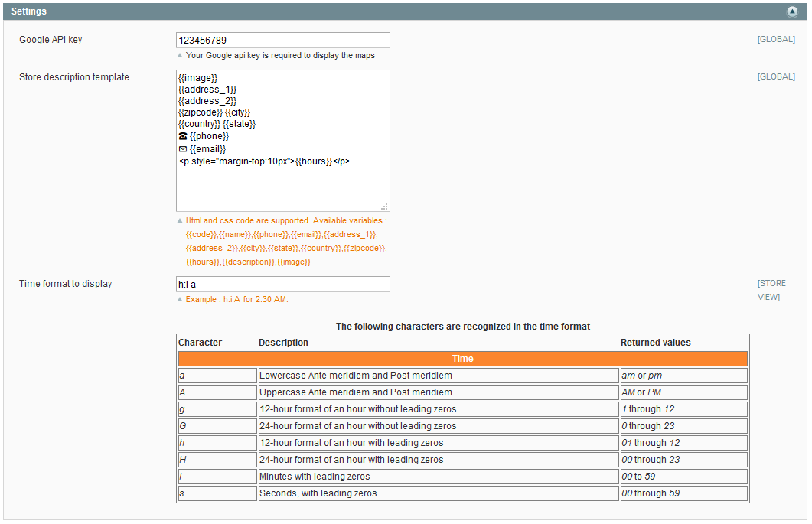The width and height of the screenshot is (812, 524).
Task: Click the GLOBAL scope label for description template
Action: [775, 77]
